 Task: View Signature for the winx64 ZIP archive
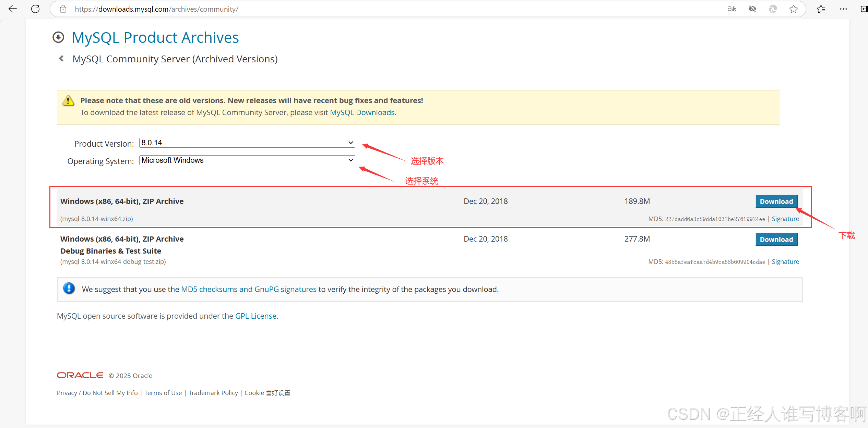click(x=785, y=219)
